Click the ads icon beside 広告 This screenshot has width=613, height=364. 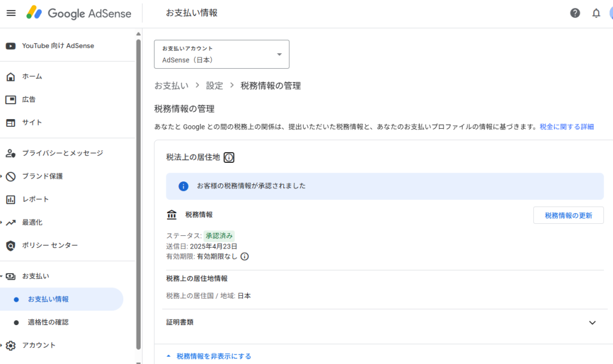11,100
